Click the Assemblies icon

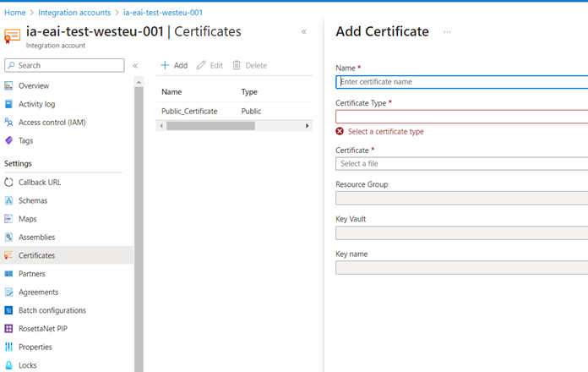point(8,237)
